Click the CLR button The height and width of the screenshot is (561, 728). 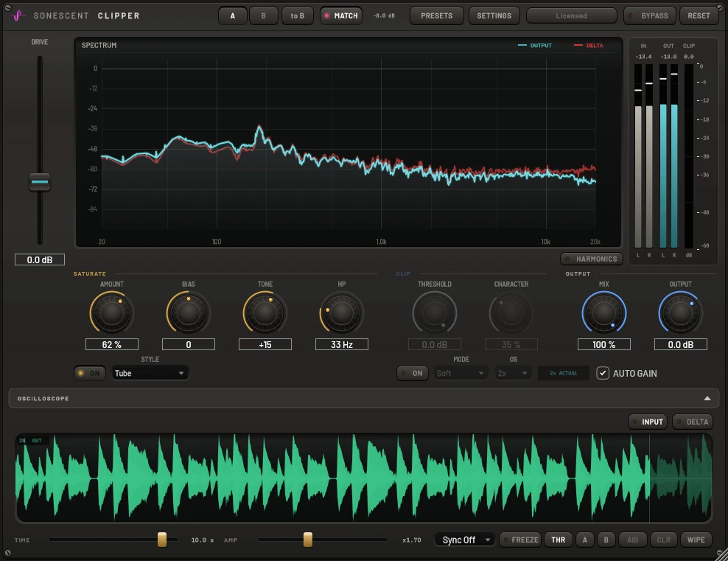point(663,540)
